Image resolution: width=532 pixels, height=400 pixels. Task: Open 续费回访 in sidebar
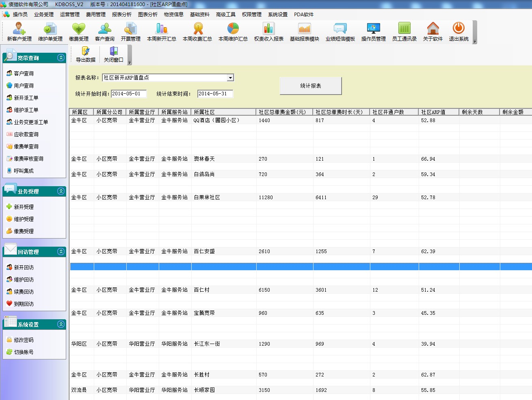click(20, 292)
